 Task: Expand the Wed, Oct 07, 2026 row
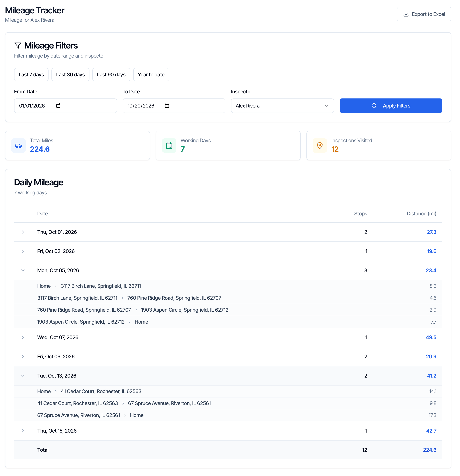tap(23, 337)
